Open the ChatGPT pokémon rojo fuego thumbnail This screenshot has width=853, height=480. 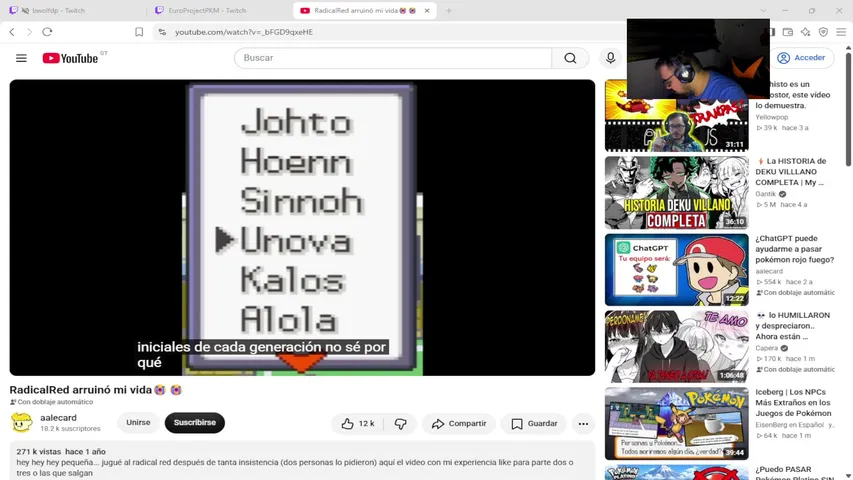click(x=677, y=270)
